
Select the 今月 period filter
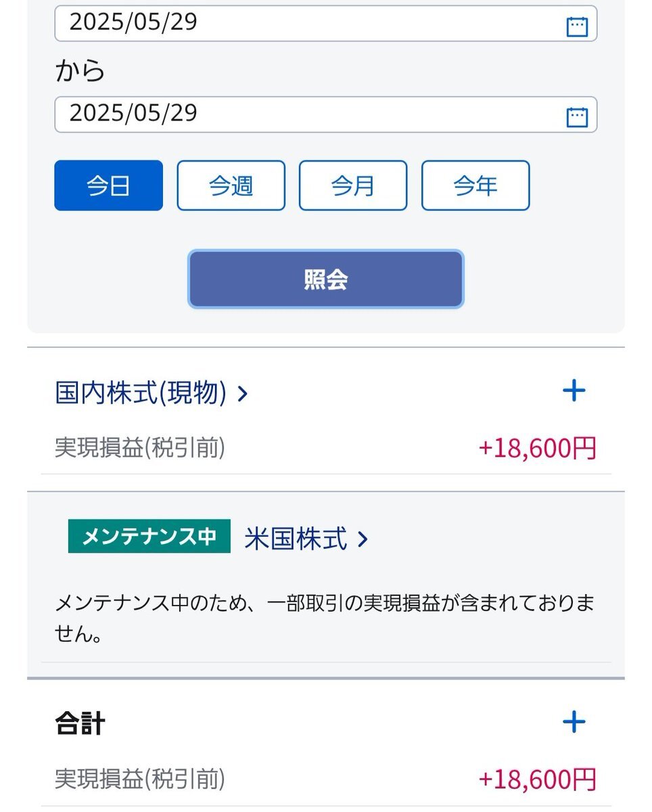[353, 185]
